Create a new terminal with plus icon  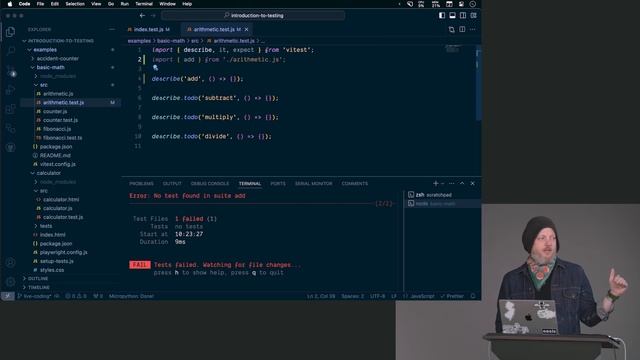[x=436, y=184]
